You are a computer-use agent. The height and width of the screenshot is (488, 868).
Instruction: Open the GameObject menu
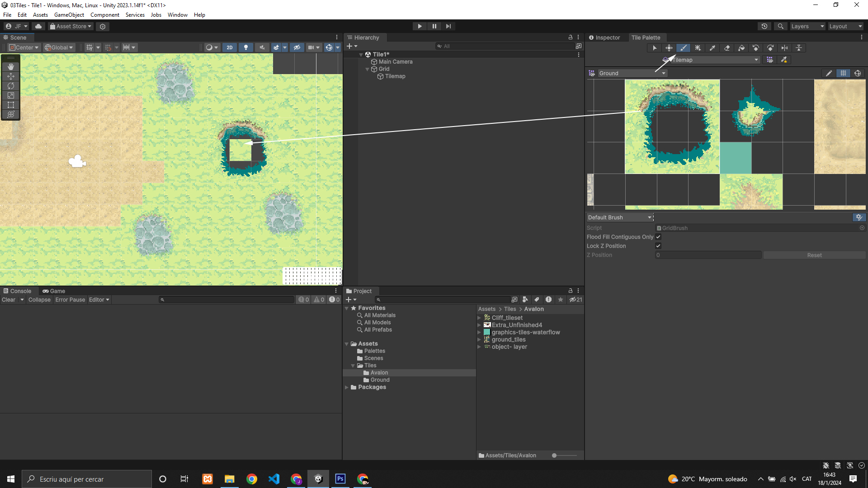69,15
